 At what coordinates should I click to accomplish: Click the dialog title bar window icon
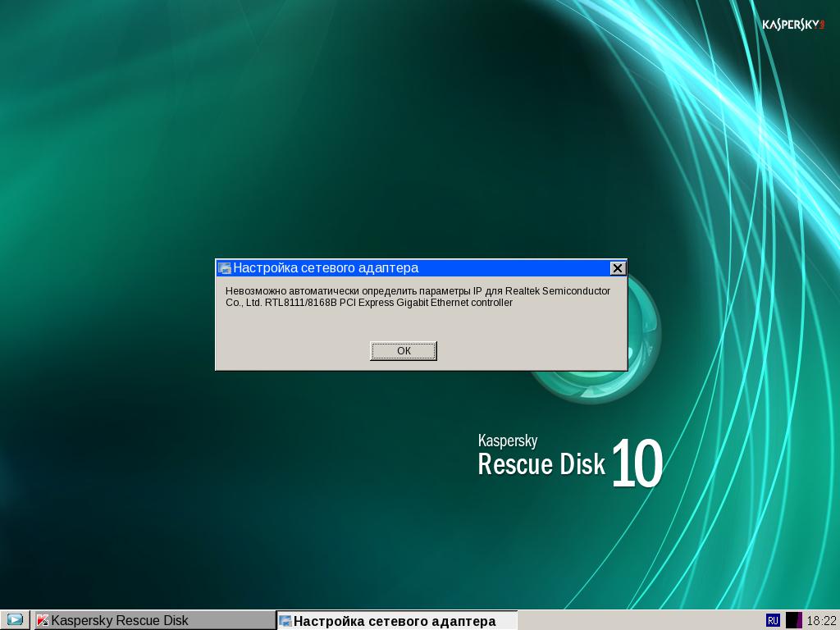(225, 268)
